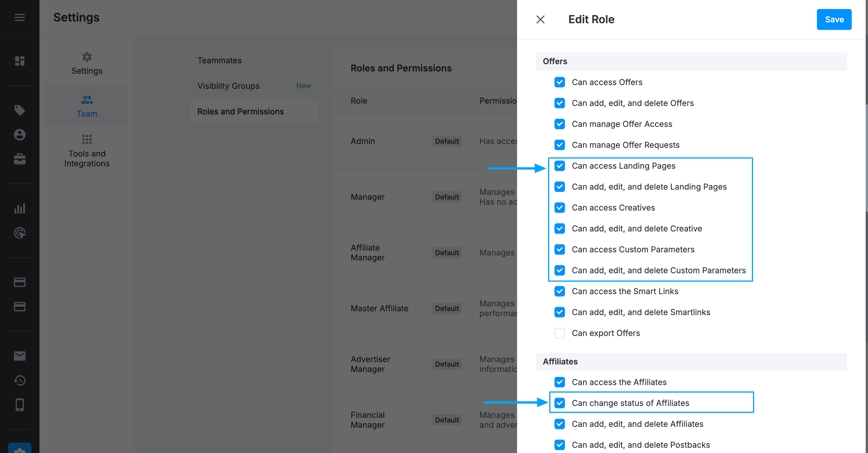The image size is (868, 453).
Task: Close the Edit Role panel
Action: [x=541, y=19]
